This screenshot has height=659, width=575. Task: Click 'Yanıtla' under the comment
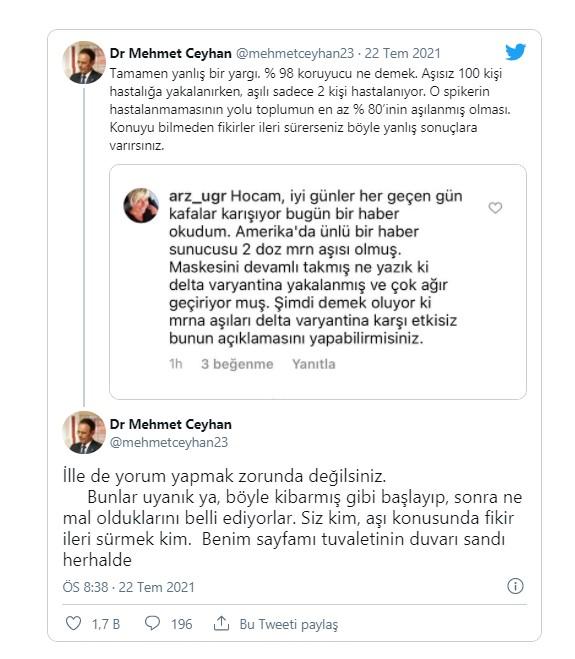pyautogui.click(x=314, y=364)
